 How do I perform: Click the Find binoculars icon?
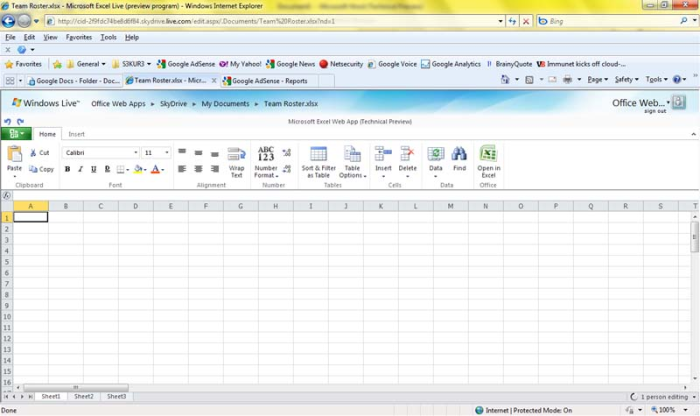click(x=459, y=154)
